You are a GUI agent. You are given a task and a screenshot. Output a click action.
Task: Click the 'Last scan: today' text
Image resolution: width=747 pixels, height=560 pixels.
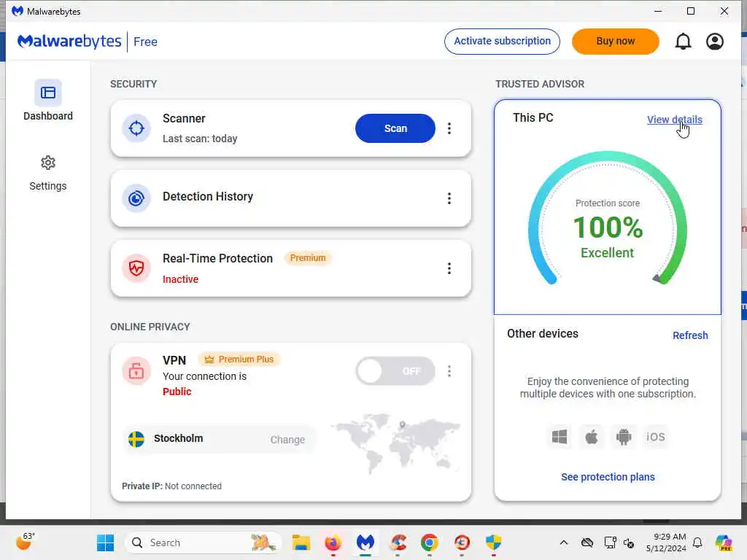coord(200,139)
